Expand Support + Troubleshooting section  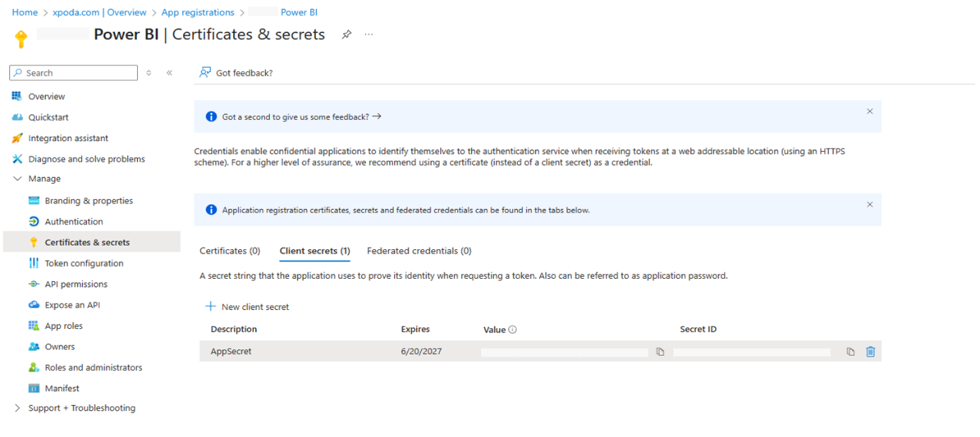[x=18, y=408]
